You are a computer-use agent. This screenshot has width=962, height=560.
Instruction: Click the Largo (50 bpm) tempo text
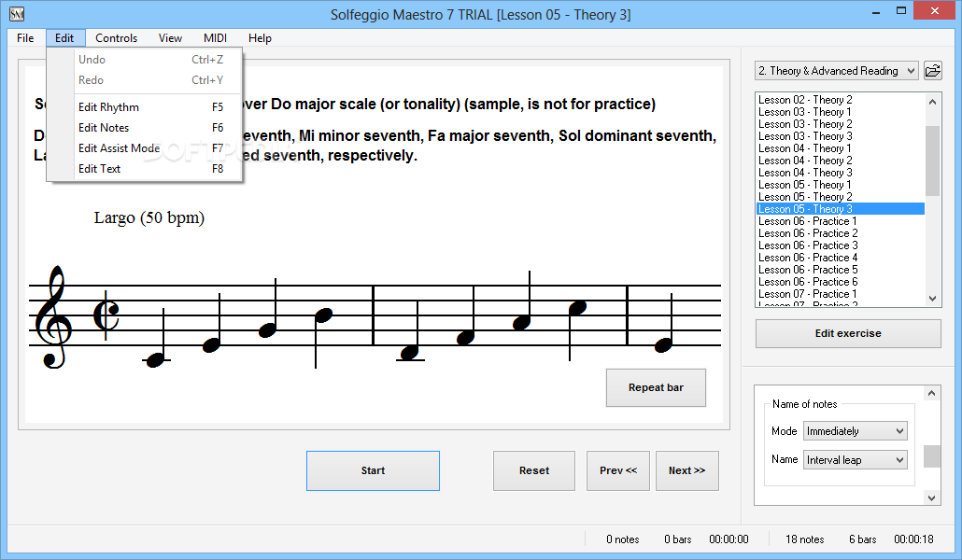149,217
